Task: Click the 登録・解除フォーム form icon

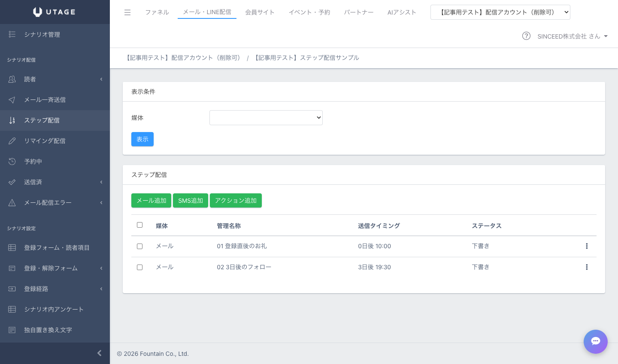Action: click(12, 268)
